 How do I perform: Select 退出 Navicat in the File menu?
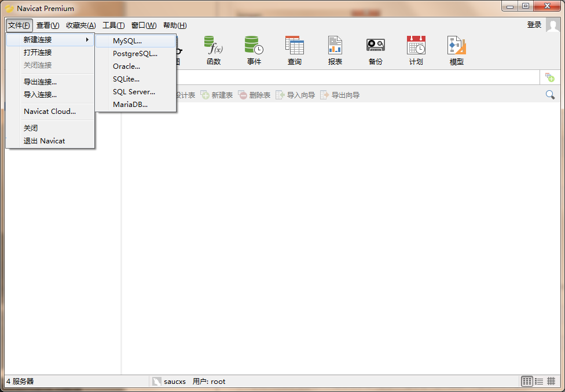pos(50,141)
